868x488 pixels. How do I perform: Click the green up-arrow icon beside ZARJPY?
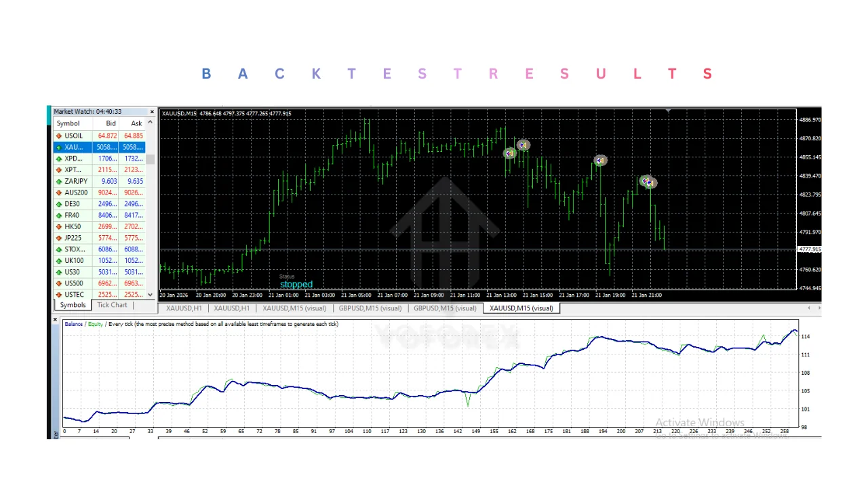(59, 182)
